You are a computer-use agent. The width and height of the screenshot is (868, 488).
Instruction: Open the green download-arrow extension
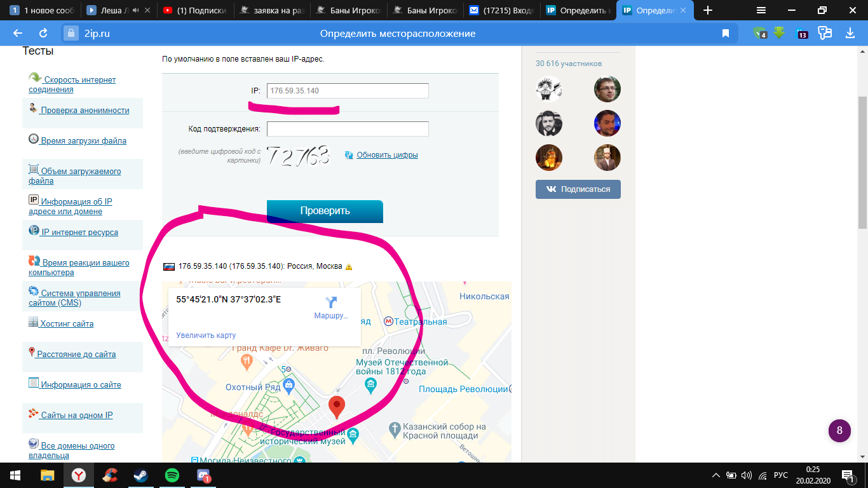[780, 33]
